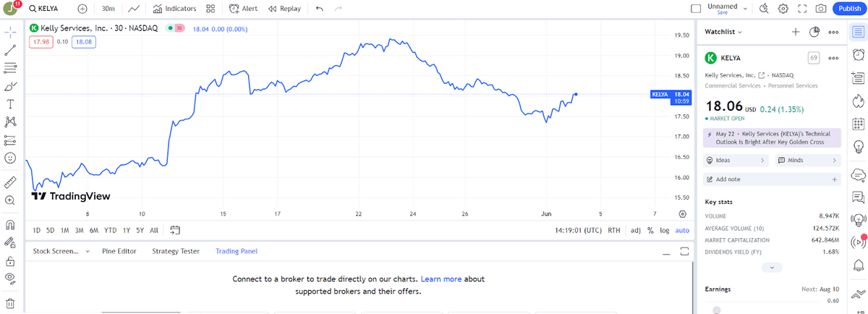Toggle lock all drawing tools
The height and width of the screenshot is (314, 868).
(x=10, y=260)
